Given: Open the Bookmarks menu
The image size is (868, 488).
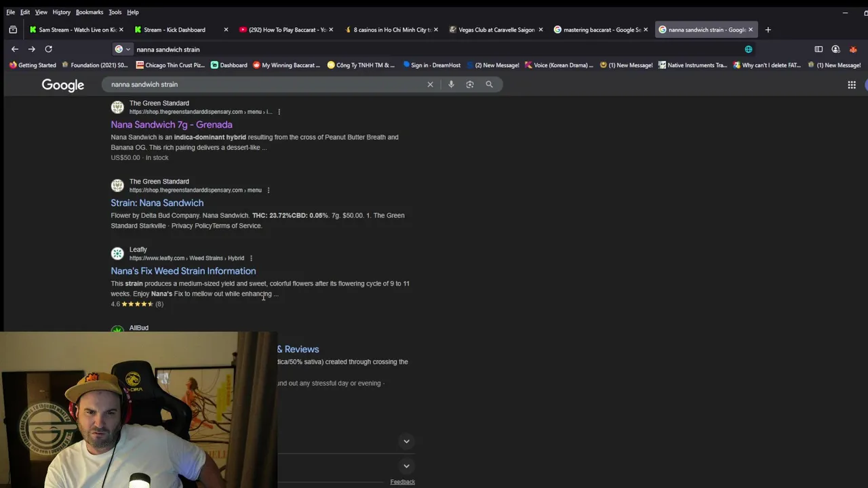Looking at the screenshot, I should tap(90, 12).
